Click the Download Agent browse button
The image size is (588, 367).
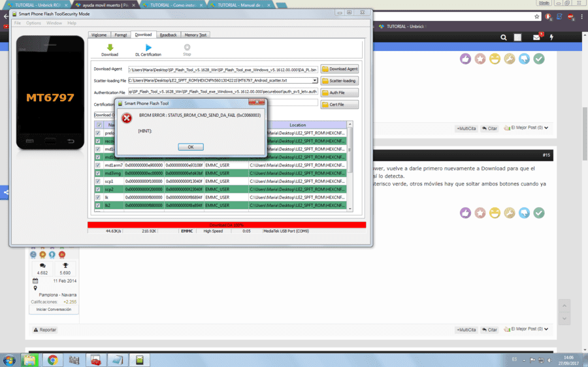click(x=339, y=69)
